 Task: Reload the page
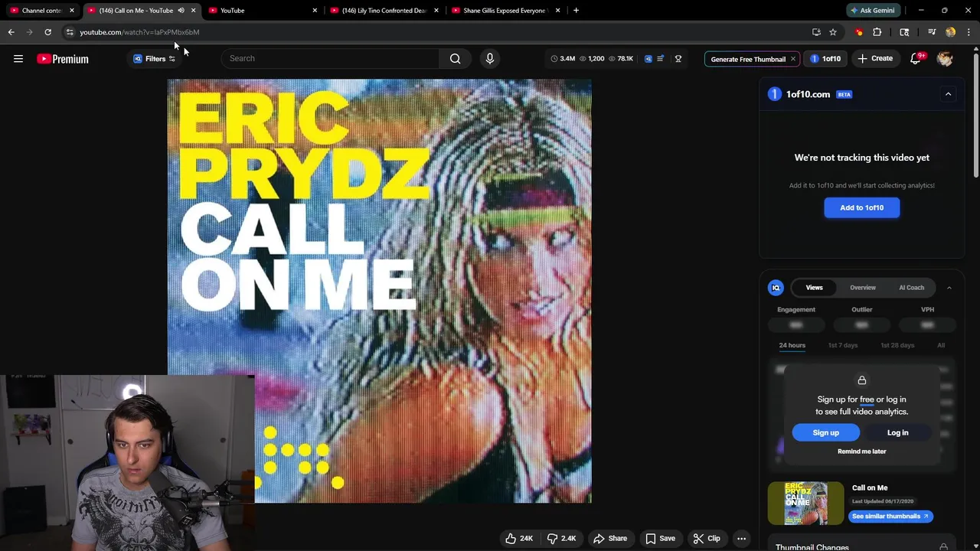[x=47, y=32]
